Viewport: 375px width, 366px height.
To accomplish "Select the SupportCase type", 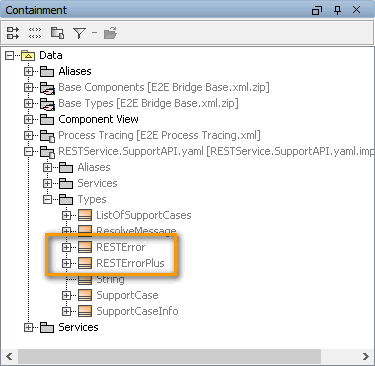I will [127, 295].
